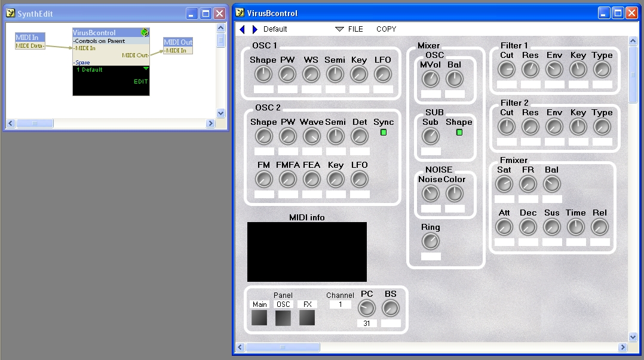Image resolution: width=644 pixels, height=360 pixels.
Task: Click the PC value field showing 31
Action: coord(367,324)
